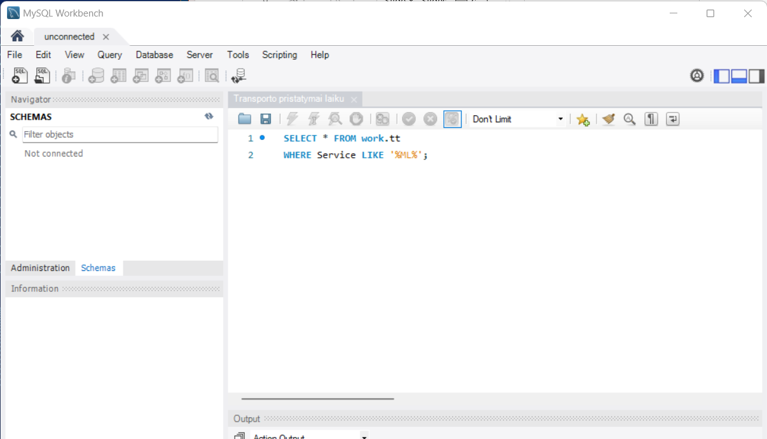Close the unconnected connection tab

click(106, 37)
